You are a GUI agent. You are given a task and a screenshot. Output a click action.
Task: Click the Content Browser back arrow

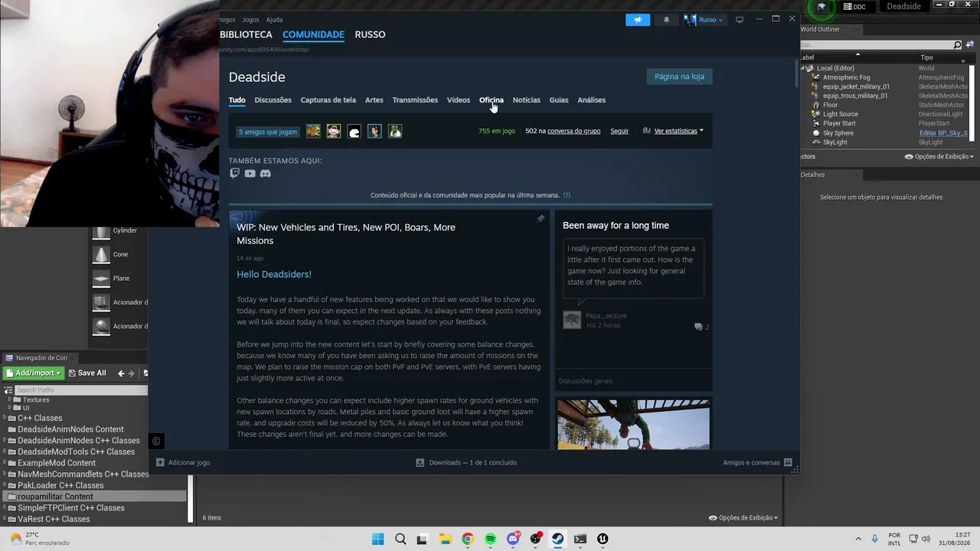point(121,373)
